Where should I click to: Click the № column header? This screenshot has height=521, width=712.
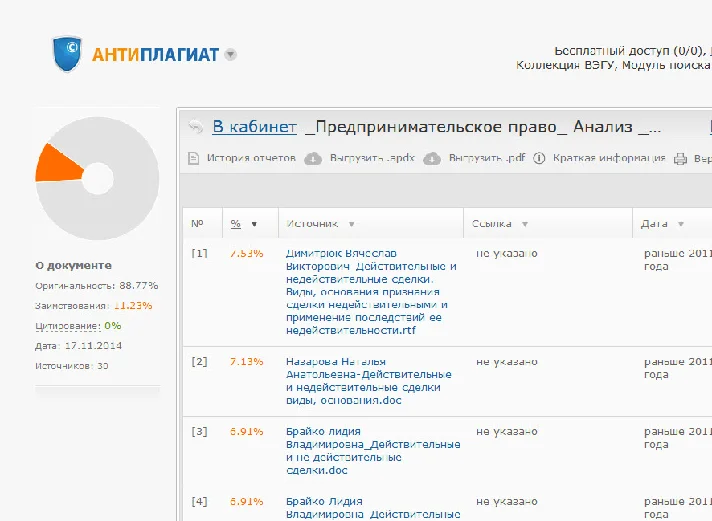[197, 223]
